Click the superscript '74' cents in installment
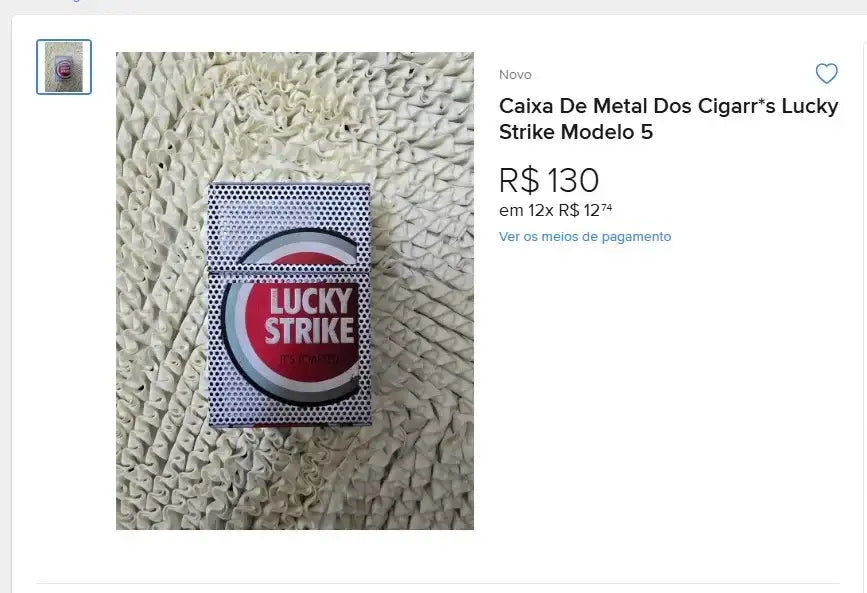The image size is (867, 593). coord(607,206)
